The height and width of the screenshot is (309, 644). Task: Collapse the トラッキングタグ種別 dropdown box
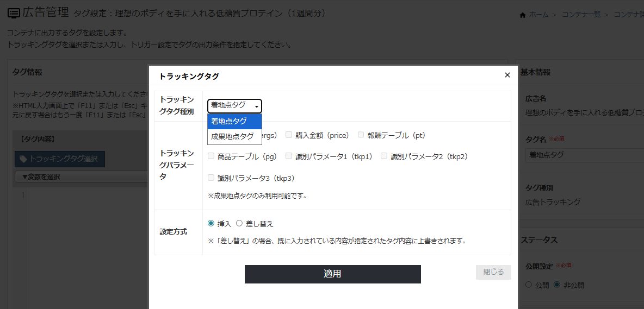tap(234, 106)
